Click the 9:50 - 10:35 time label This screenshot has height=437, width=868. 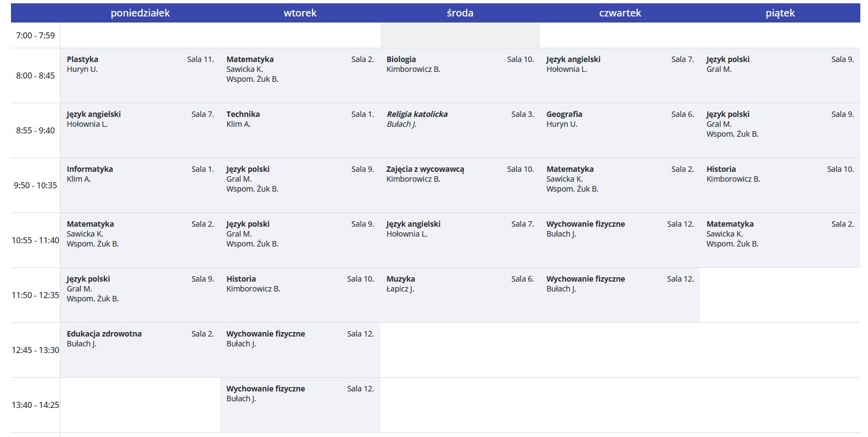35,186
